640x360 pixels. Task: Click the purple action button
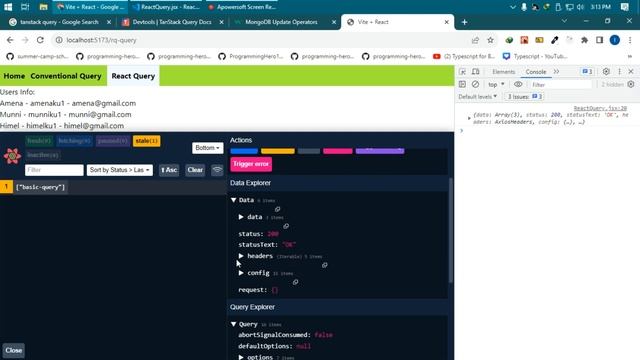pyautogui.click(x=380, y=151)
